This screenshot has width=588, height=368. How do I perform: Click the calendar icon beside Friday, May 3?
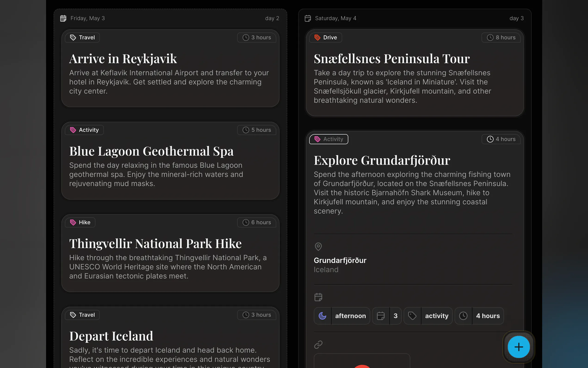[x=63, y=18]
